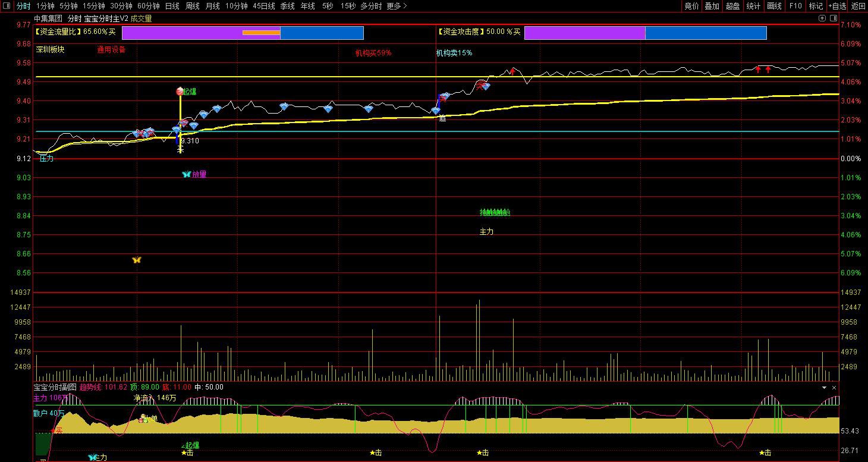Click the 趋势线: 101.62 value
This screenshot has width=868, height=462.
click(103, 387)
